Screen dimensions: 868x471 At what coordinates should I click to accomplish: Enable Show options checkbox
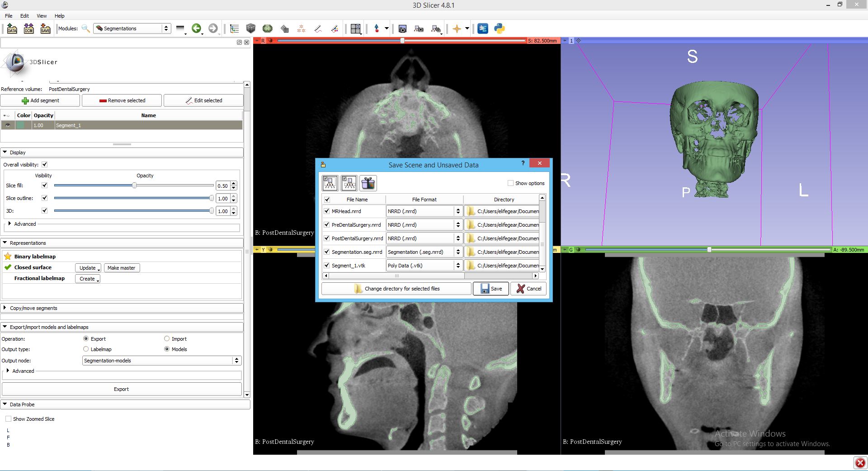coord(510,183)
